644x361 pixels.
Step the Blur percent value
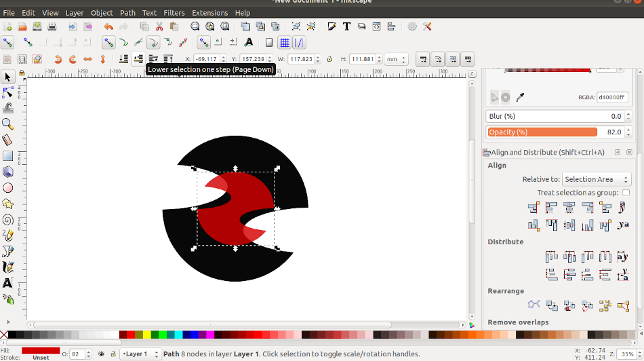[x=628, y=116]
